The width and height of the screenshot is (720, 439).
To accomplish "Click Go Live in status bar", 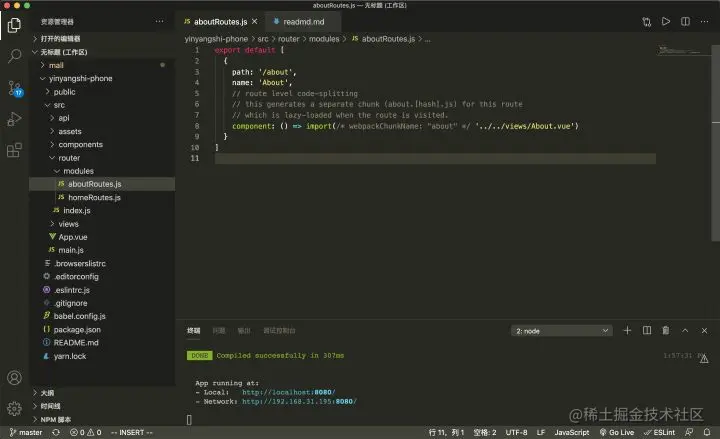I will (x=617, y=432).
